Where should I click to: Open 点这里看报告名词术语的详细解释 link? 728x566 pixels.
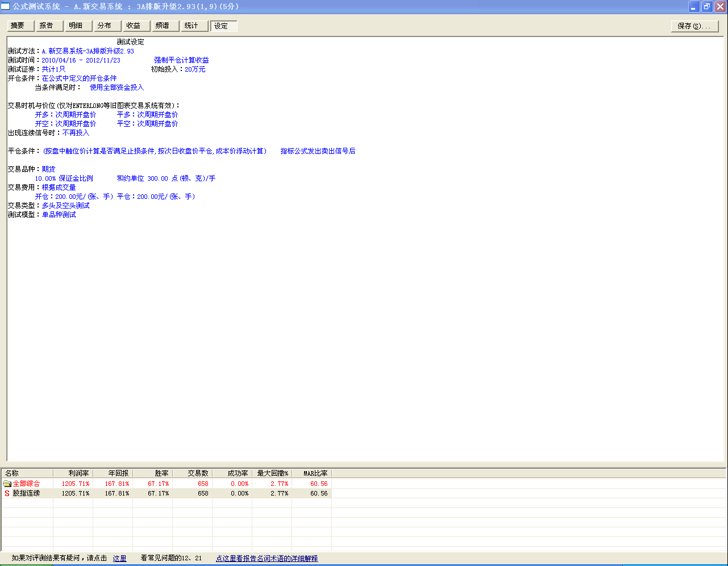pos(267,559)
